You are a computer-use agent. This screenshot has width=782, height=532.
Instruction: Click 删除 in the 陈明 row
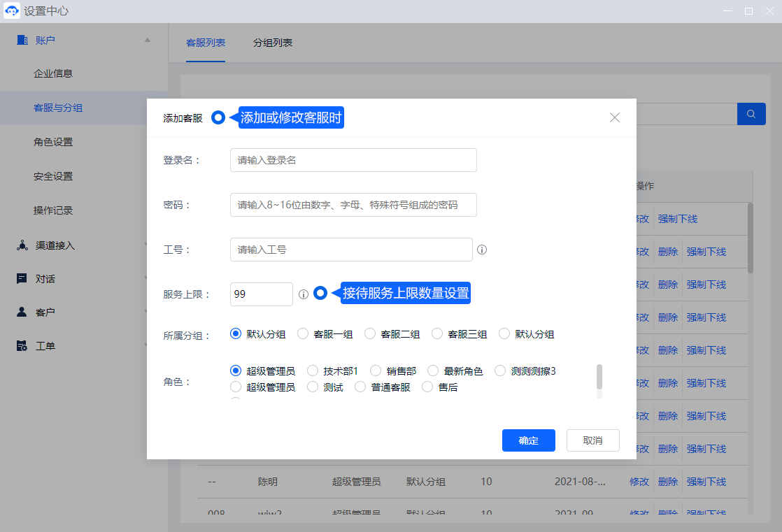pyautogui.click(x=668, y=482)
